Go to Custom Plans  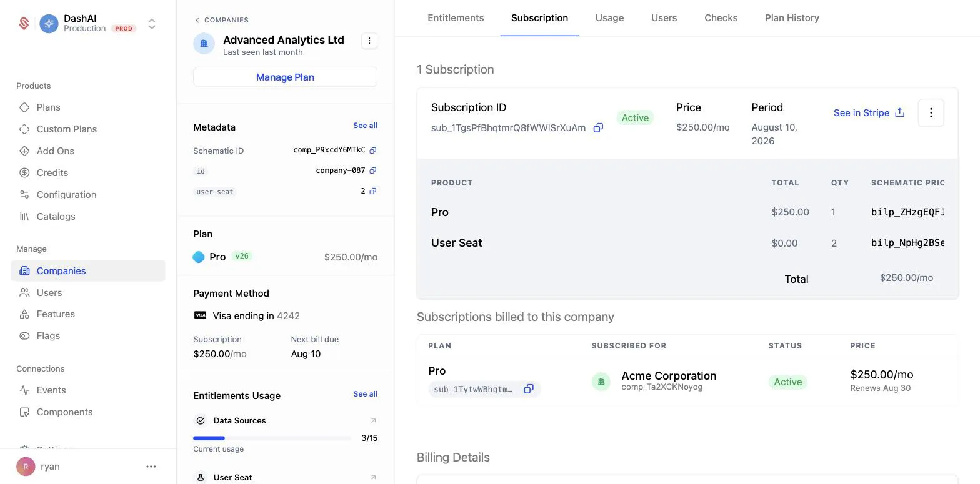[x=67, y=129]
